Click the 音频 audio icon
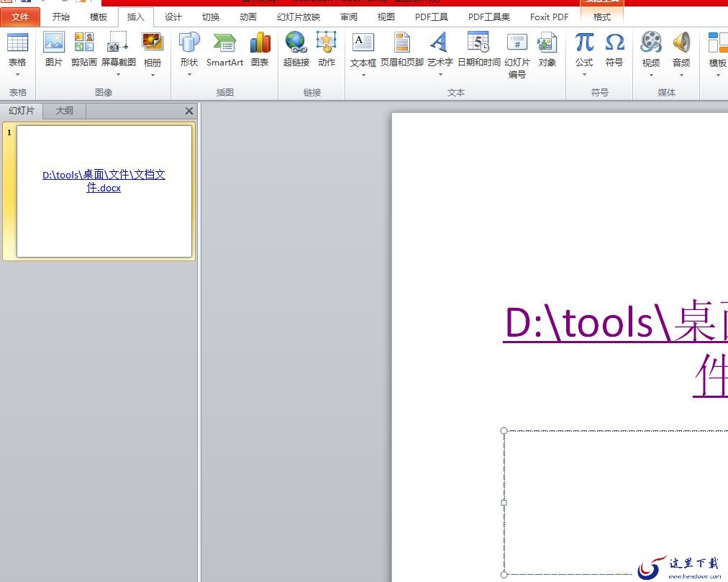 coord(681,42)
